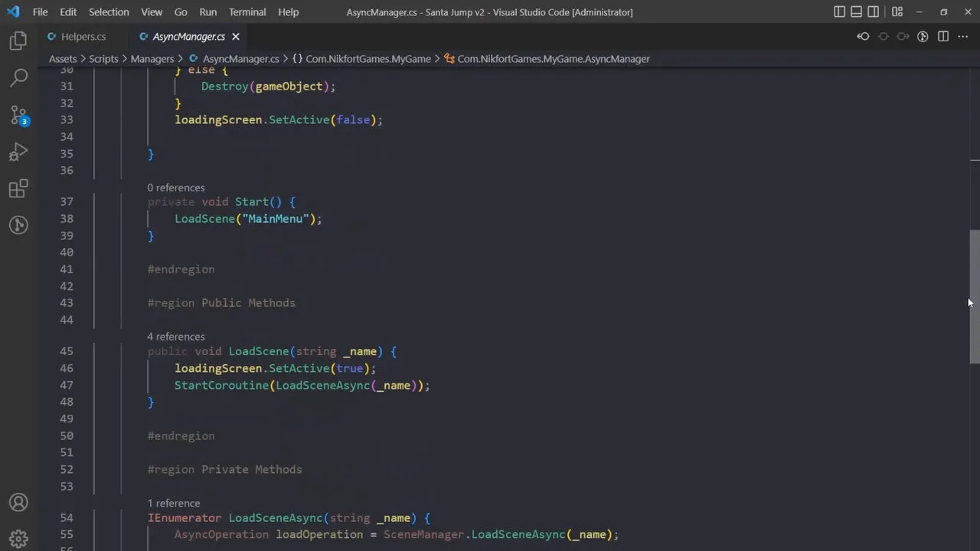Click the open changes with working file icon
The image size is (980, 551).
pyautogui.click(x=883, y=37)
